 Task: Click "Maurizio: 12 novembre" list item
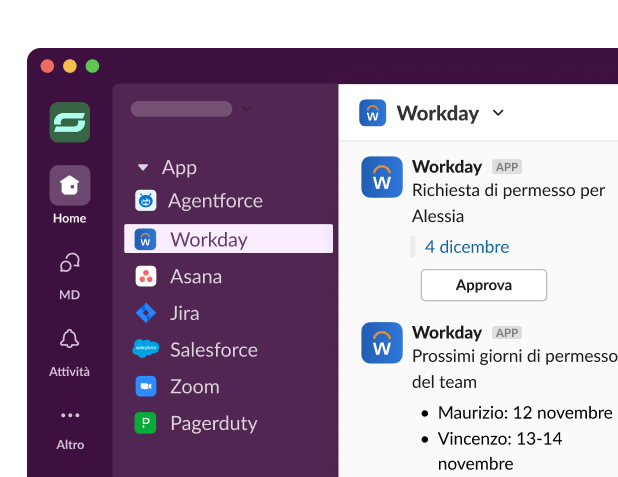click(525, 413)
